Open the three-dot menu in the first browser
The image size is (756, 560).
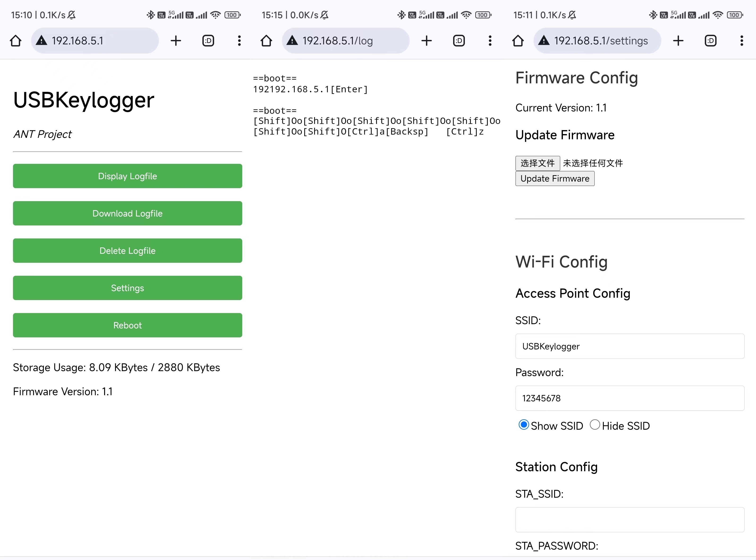click(239, 41)
